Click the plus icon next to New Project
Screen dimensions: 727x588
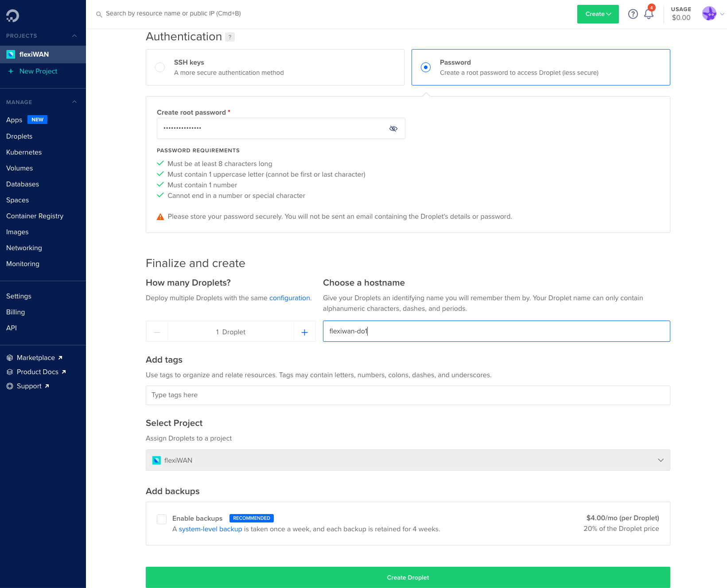11,71
